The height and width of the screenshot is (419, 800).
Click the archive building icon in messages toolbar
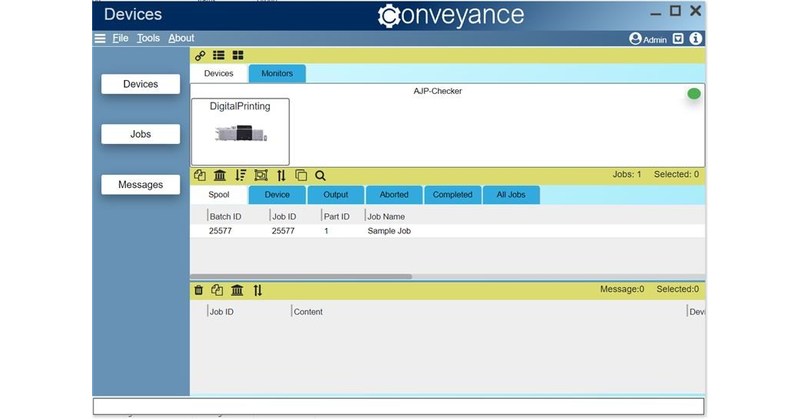[237, 290]
